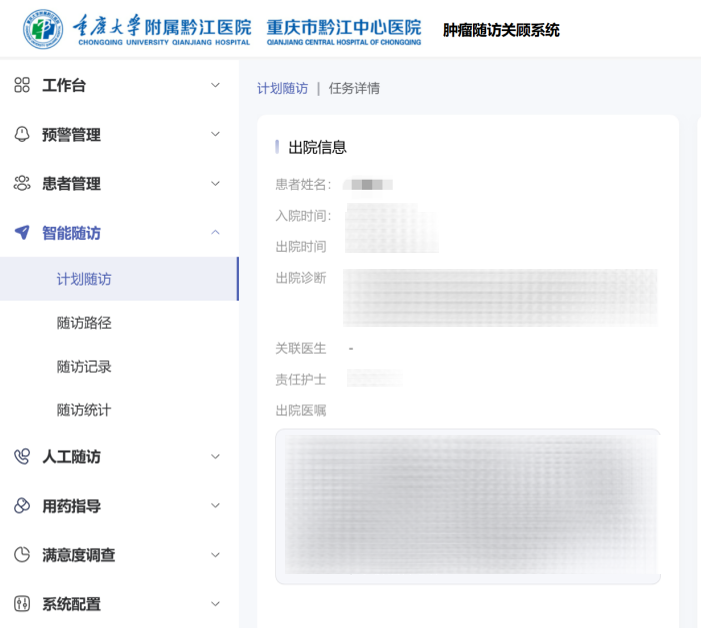Open the 系统配置 menu label
The height and width of the screenshot is (628, 701).
(72, 604)
